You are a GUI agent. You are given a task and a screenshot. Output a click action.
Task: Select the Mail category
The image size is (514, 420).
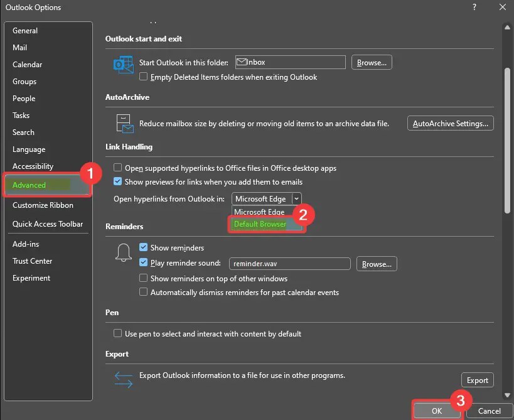pos(19,48)
